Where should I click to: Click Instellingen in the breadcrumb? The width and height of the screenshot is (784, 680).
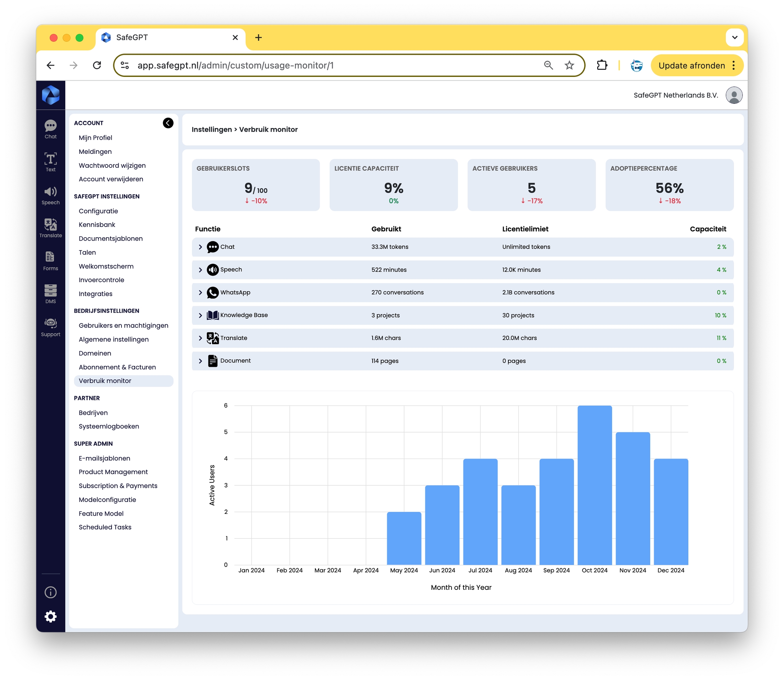coord(211,129)
